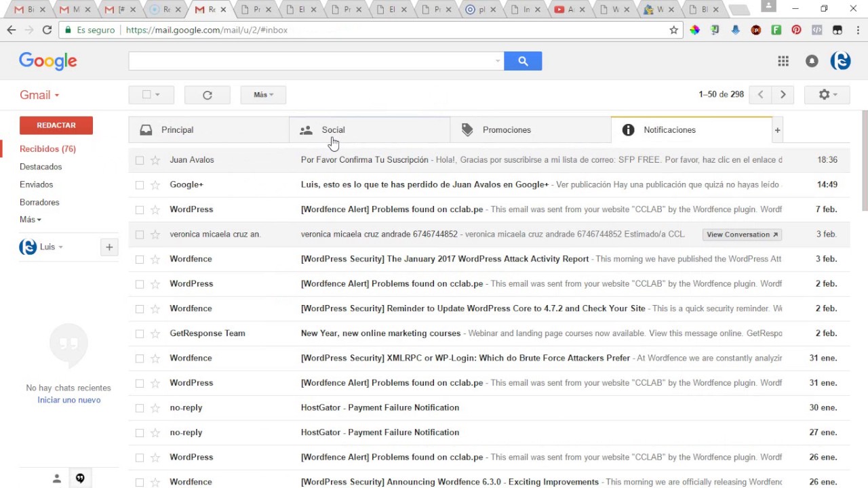This screenshot has height=488, width=868.
Task: Open the Google+ Juan Avalos digest email
Action: pos(425,184)
